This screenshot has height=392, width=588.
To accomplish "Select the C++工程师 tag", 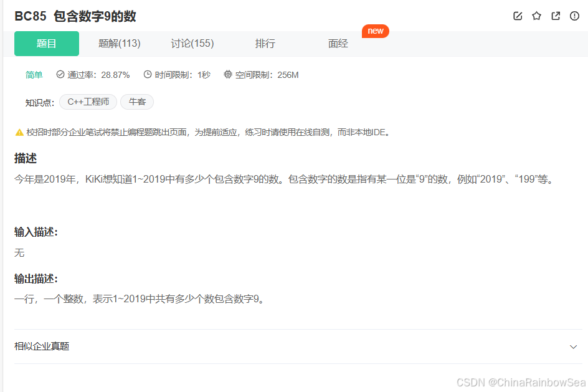I will coord(88,102).
